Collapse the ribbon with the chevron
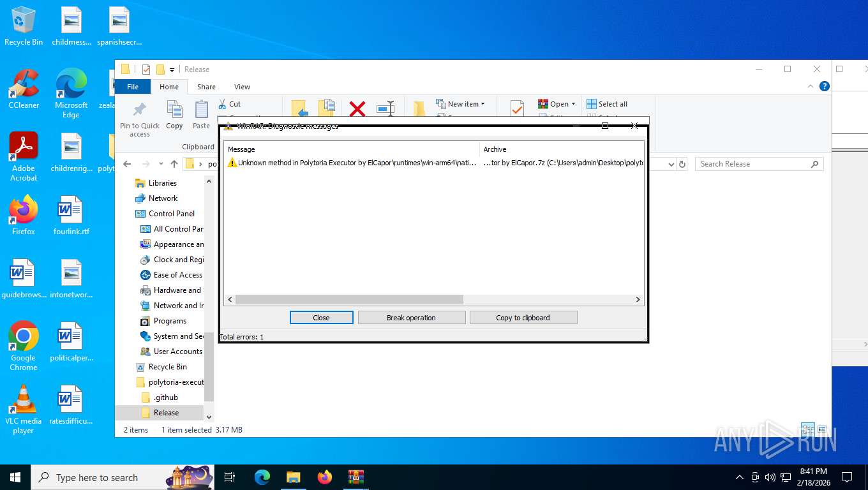This screenshot has height=490, width=868. point(811,86)
